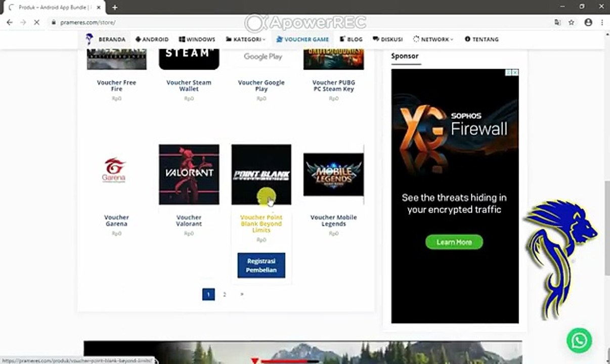
Task: Click the Voucher Garena title
Action: [x=117, y=220]
